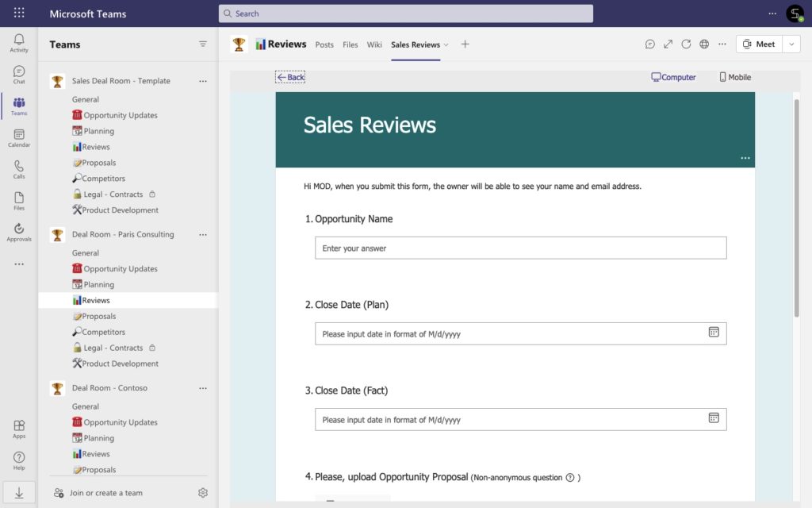This screenshot has height=508, width=812.
Task: Collapse the Deal Room - Contoso team
Action: point(109,387)
